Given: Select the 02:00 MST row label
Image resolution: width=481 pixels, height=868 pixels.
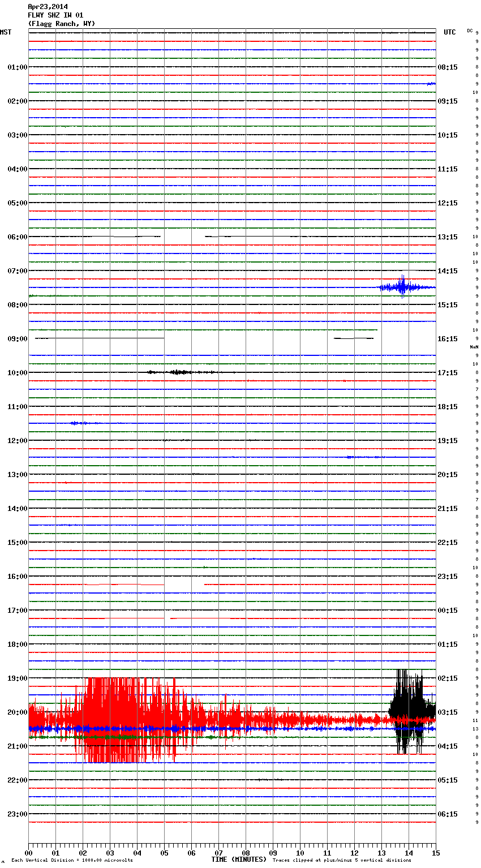Looking at the screenshot, I should point(17,101).
